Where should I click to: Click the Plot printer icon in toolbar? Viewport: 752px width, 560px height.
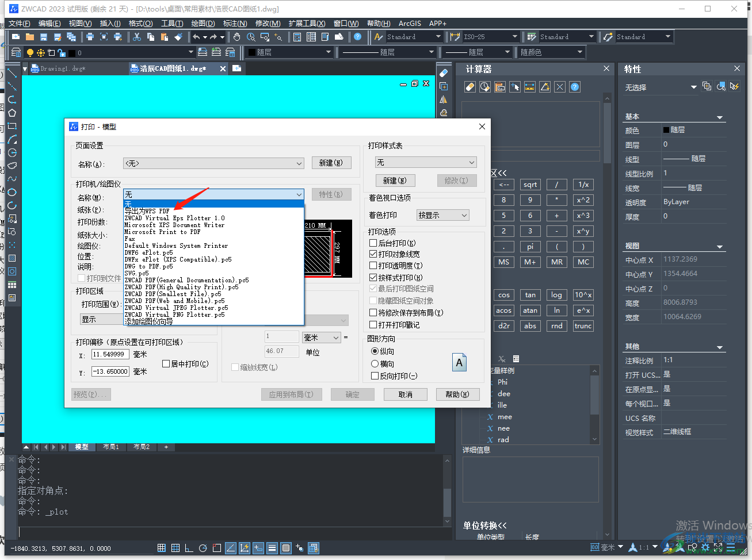(90, 37)
